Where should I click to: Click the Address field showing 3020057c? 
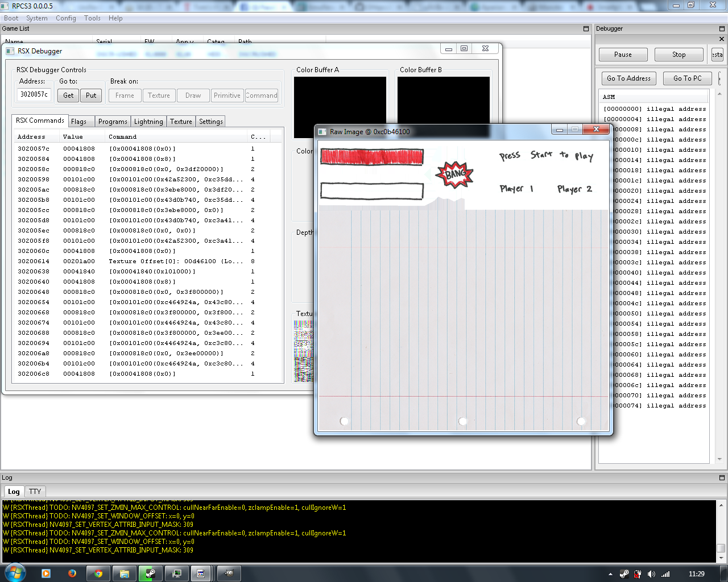point(34,94)
